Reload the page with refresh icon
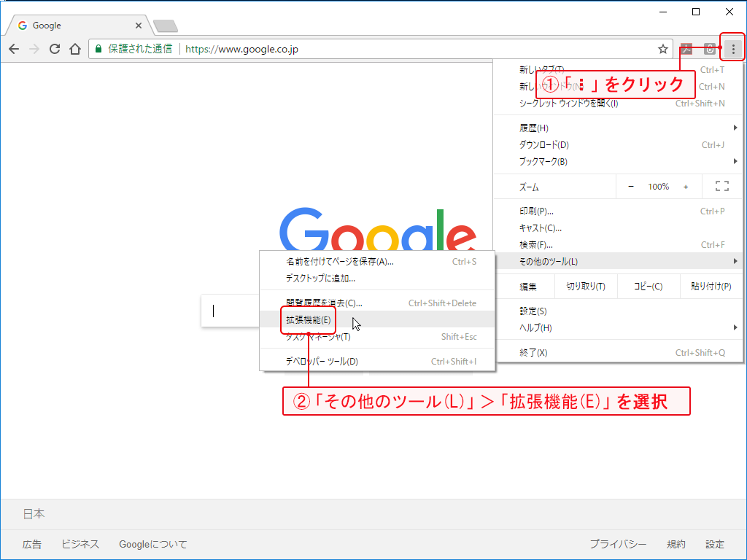This screenshot has width=747, height=560. (x=55, y=49)
